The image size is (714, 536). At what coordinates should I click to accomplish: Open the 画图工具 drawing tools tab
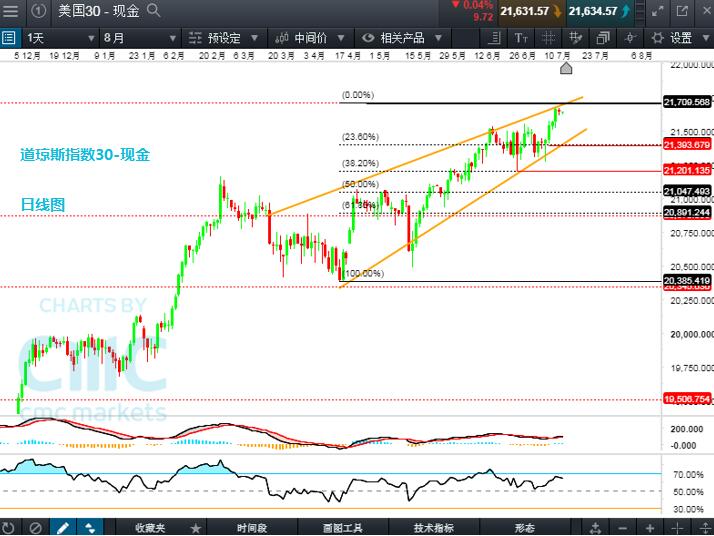click(x=342, y=527)
